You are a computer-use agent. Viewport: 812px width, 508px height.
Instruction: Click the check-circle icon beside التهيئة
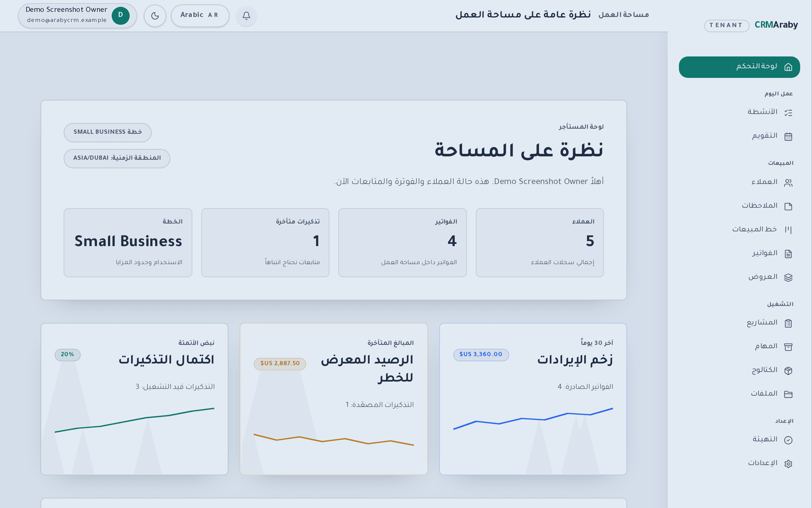(x=788, y=440)
